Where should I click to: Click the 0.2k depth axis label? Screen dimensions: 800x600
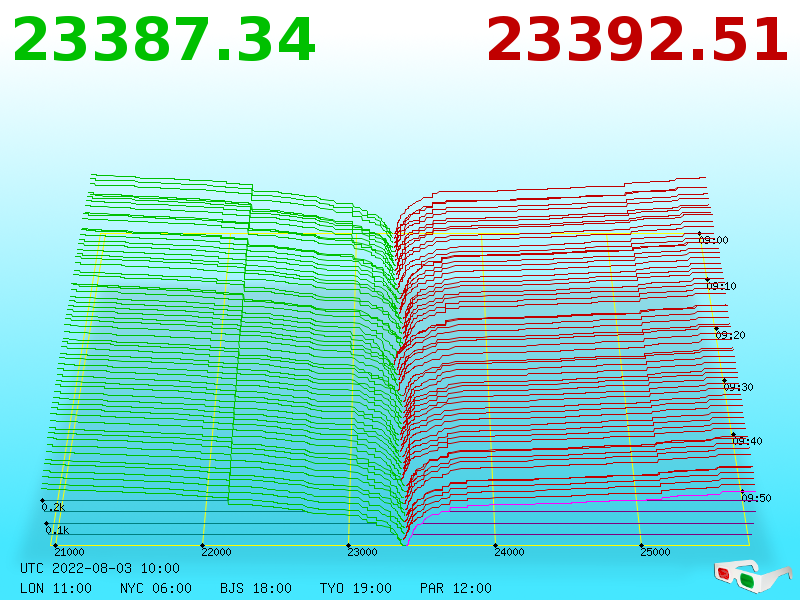(x=53, y=507)
